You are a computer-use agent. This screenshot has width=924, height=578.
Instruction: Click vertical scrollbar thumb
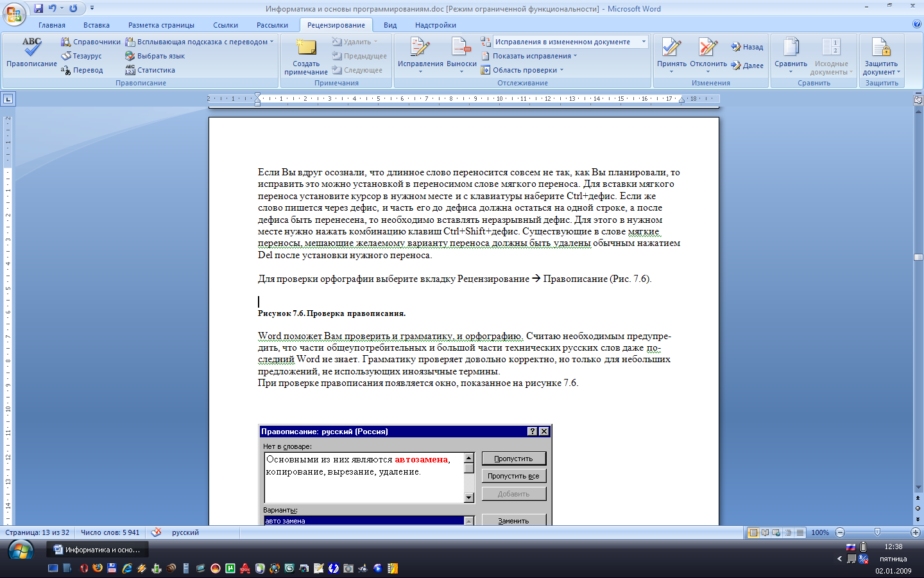(x=918, y=257)
